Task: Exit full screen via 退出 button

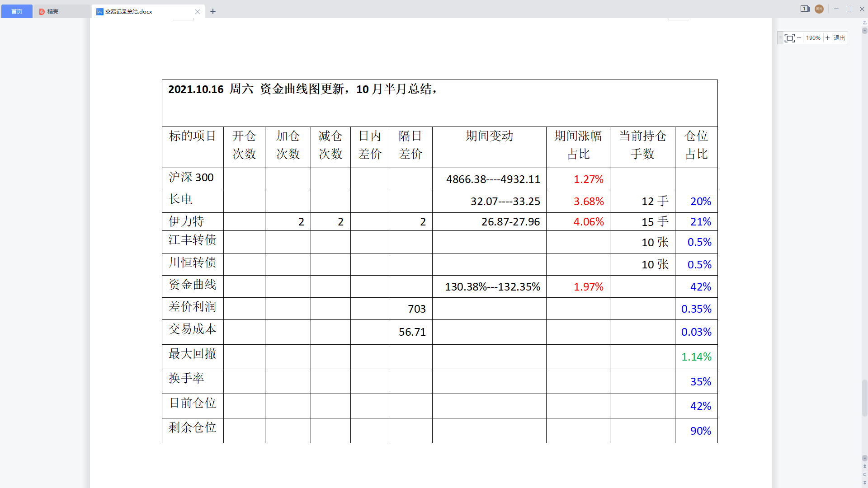Action: 840,38
